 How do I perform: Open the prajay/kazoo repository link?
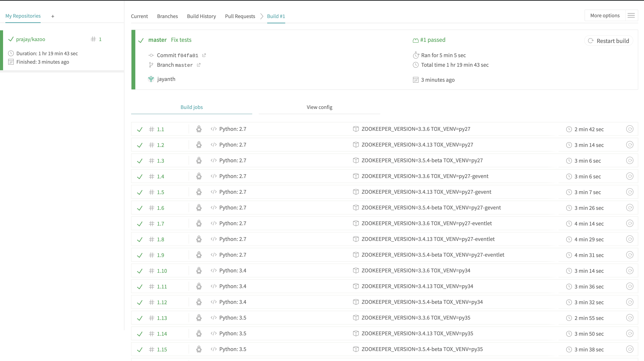tap(30, 39)
